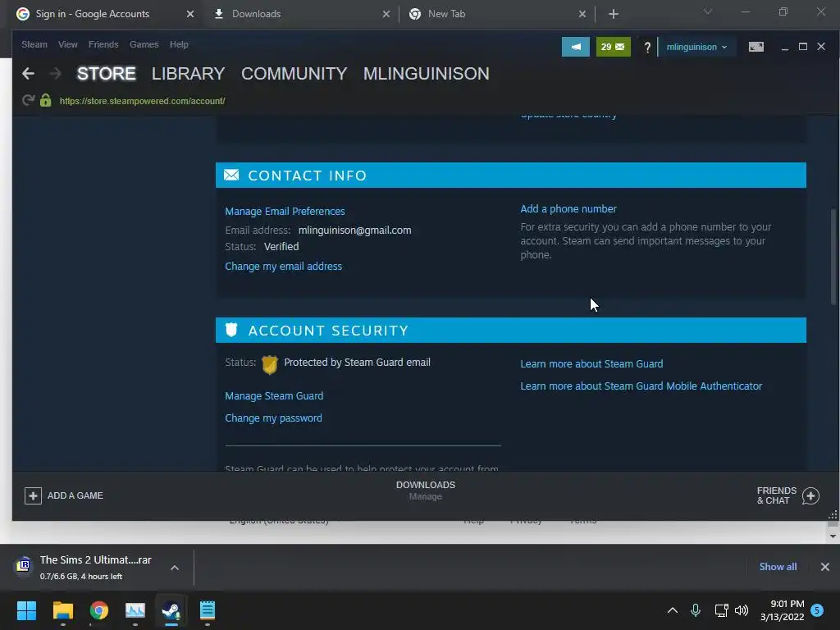Click the email address mlinguinison@gmail.com

coord(354,231)
